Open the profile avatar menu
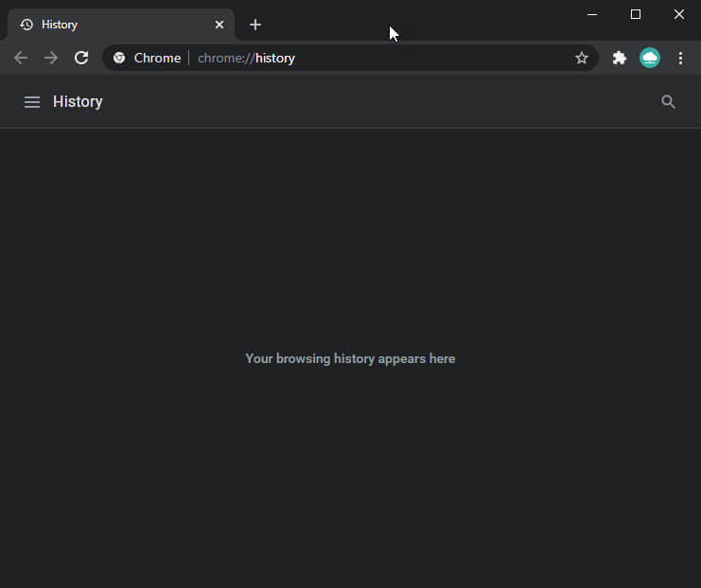 [x=650, y=58]
